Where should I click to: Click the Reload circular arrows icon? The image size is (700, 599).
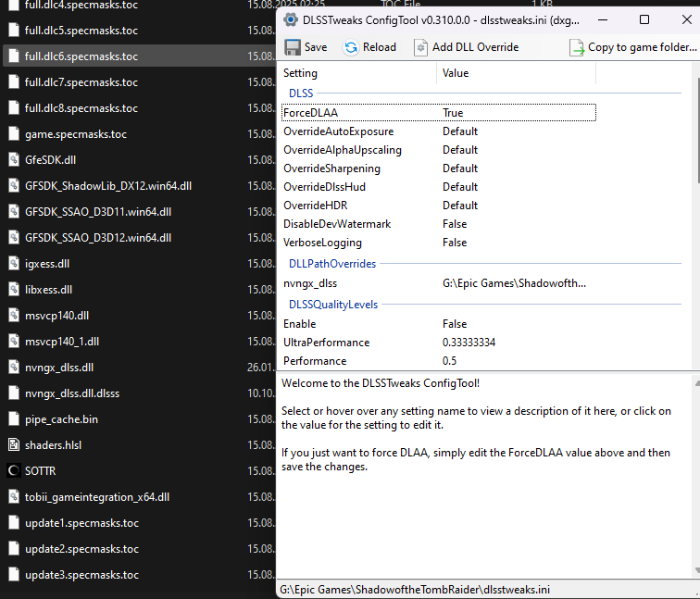coord(351,47)
